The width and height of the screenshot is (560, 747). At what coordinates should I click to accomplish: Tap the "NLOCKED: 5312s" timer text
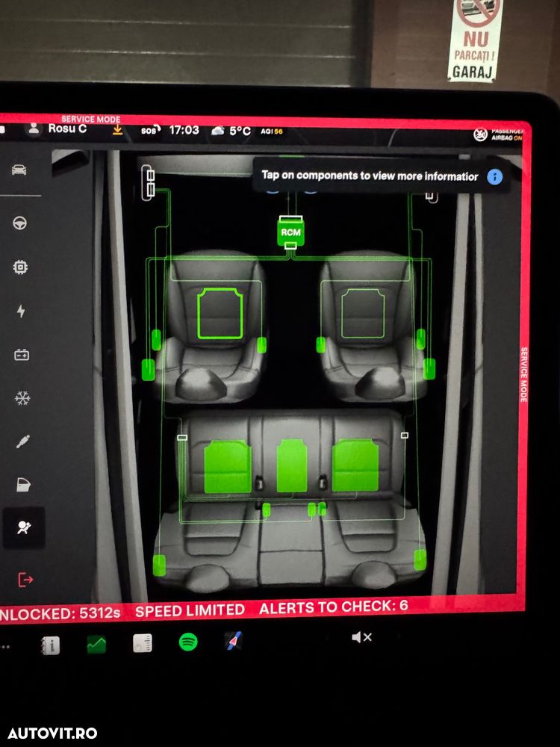pos(60,613)
